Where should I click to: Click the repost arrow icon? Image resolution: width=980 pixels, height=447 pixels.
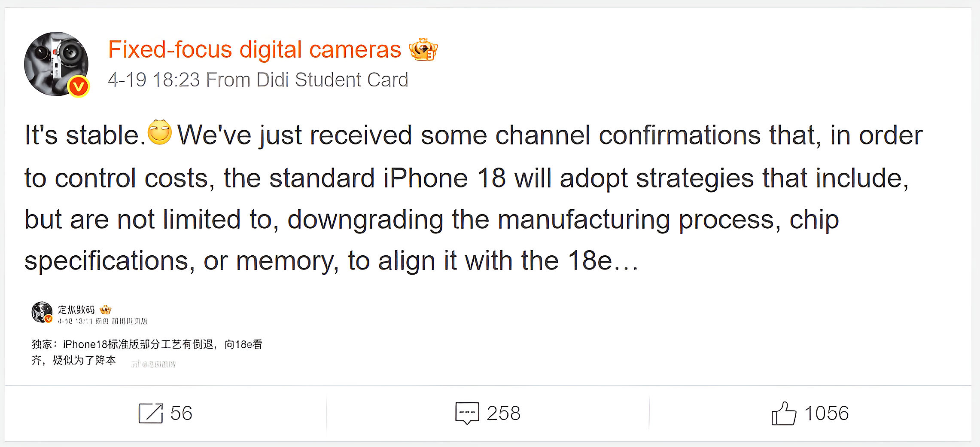pos(151,413)
